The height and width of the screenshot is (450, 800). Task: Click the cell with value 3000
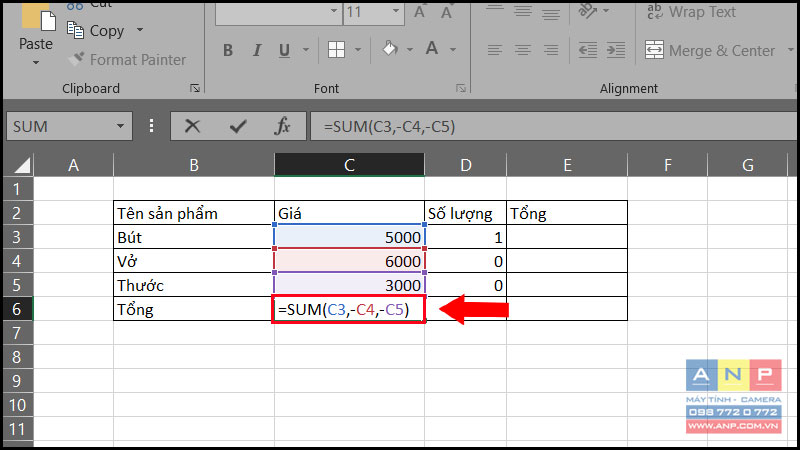[x=349, y=285]
